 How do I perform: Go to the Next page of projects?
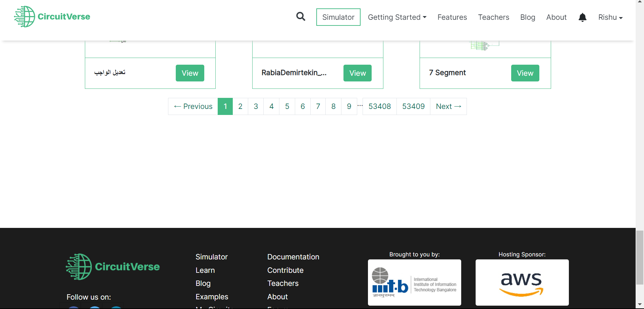click(x=448, y=106)
